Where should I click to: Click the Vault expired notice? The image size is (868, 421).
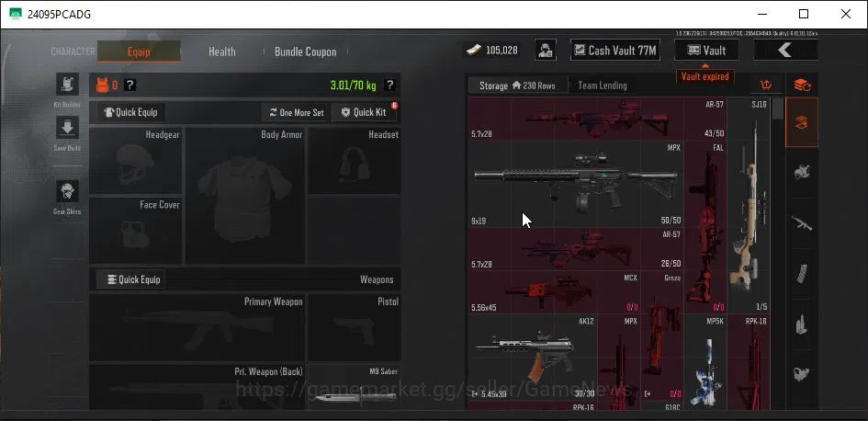pyautogui.click(x=705, y=76)
